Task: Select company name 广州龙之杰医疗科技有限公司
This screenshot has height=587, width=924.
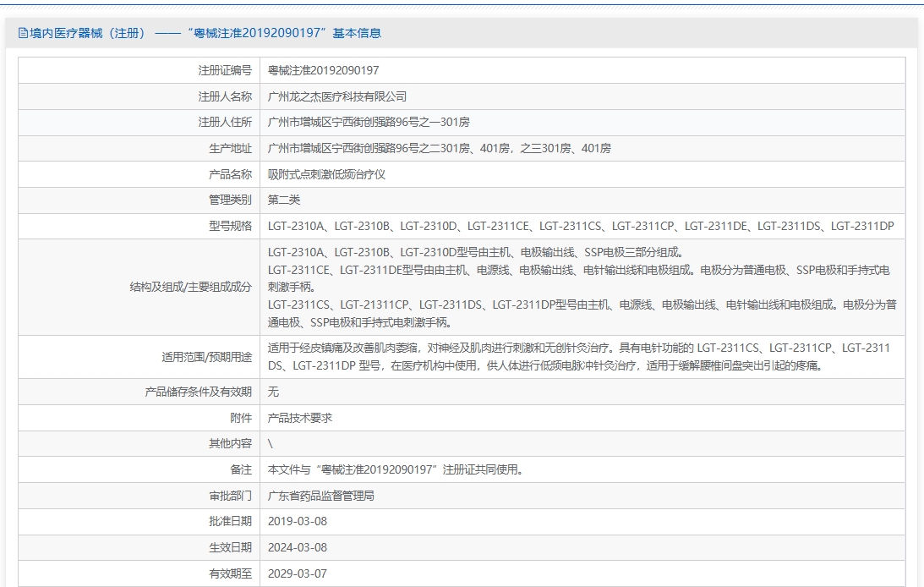Action: 337,96
